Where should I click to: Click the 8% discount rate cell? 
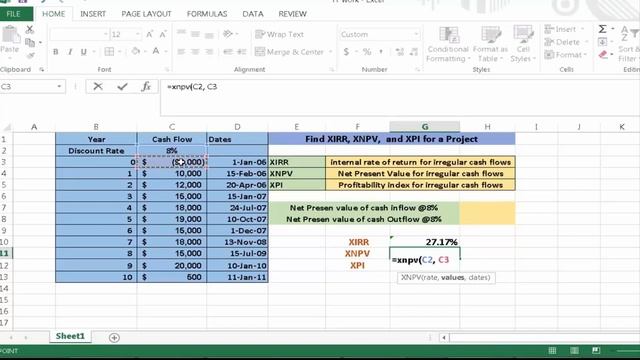pyautogui.click(x=172, y=151)
